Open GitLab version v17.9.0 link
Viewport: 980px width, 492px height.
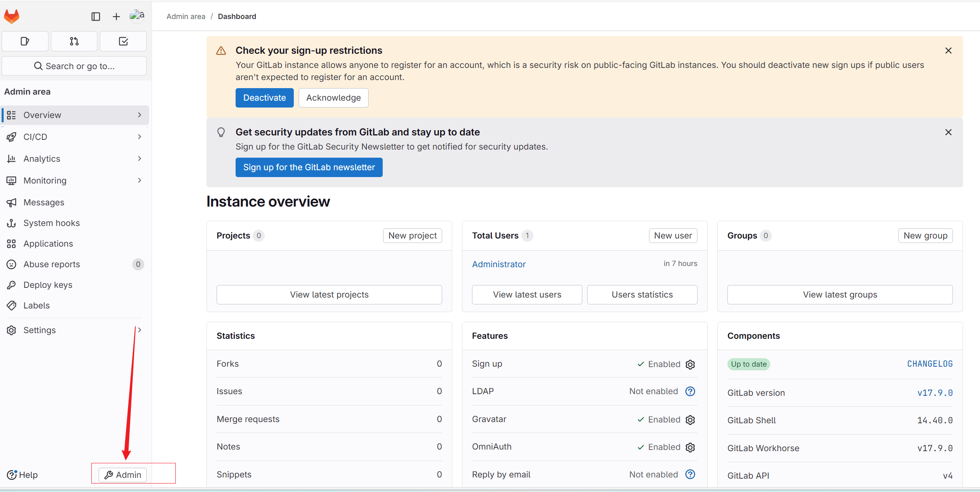point(935,393)
